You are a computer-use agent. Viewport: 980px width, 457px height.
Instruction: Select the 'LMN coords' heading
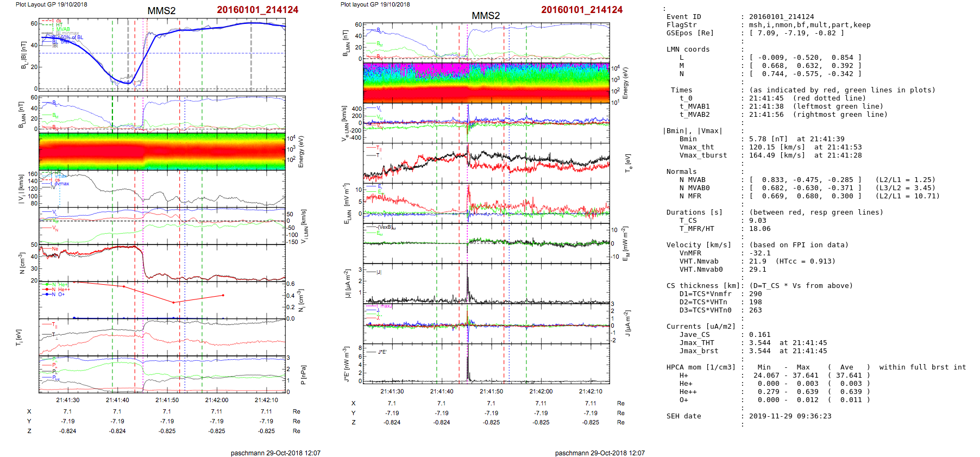(x=688, y=49)
